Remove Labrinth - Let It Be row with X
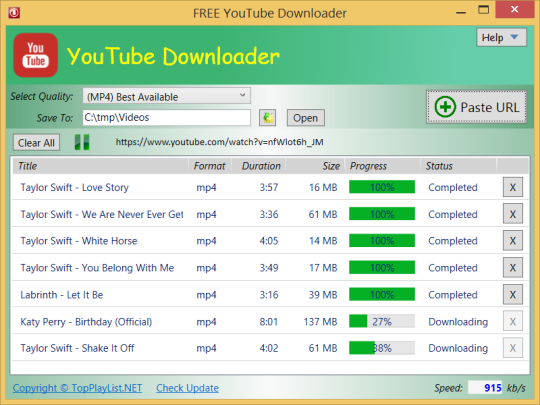Image resolution: width=540 pixels, height=405 pixels. [x=513, y=294]
